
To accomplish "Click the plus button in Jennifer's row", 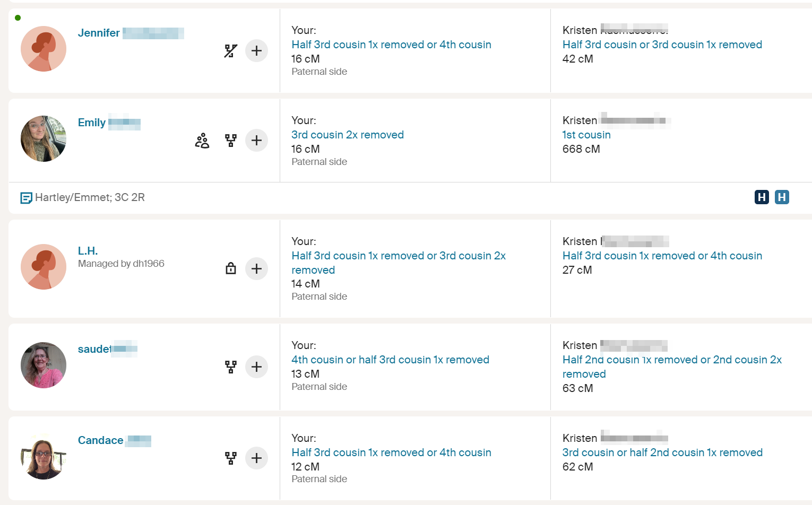I will (256, 50).
